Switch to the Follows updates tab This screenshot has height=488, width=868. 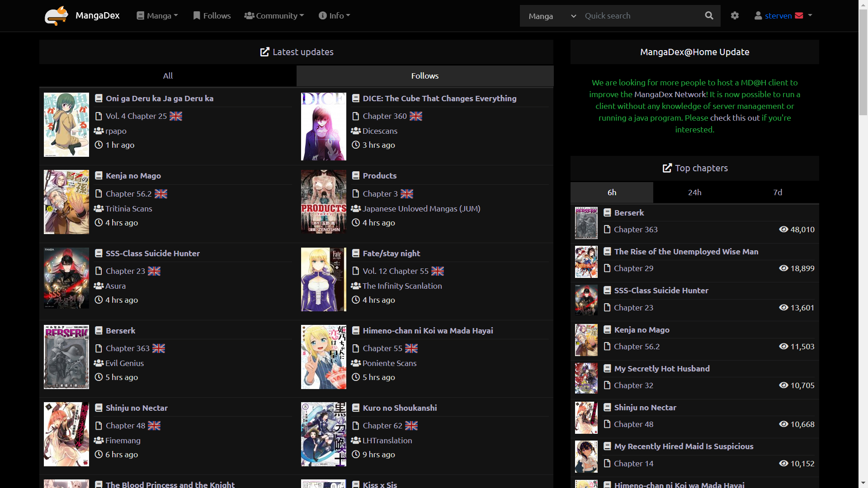[425, 76]
